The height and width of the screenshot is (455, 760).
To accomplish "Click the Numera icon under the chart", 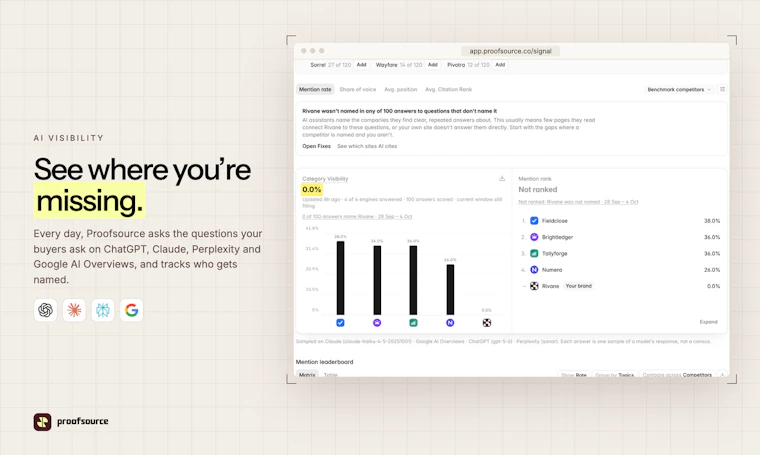I will (450, 323).
